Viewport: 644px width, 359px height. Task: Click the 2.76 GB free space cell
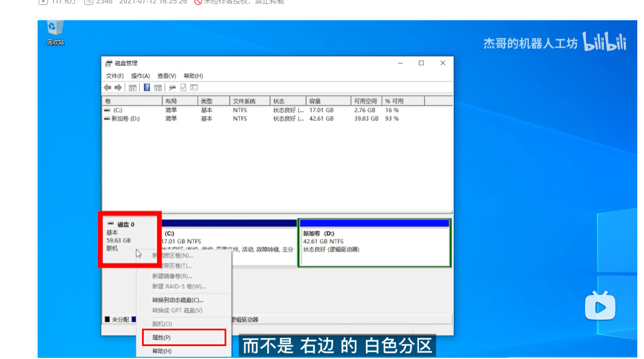pyautogui.click(x=365, y=110)
